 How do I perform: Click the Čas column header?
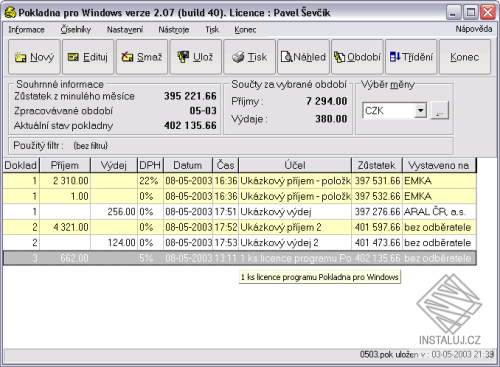(x=226, y=165)
